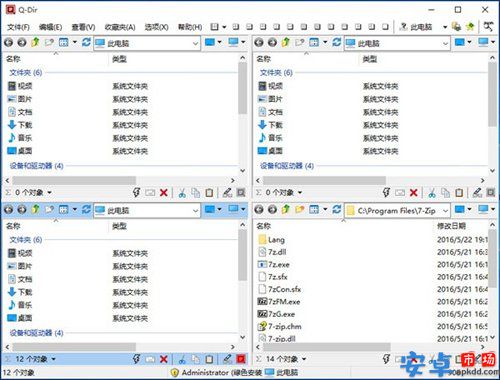Click the Administrator label in the status bar
This screenshot has height=380, width=500.
click(205, 373)
